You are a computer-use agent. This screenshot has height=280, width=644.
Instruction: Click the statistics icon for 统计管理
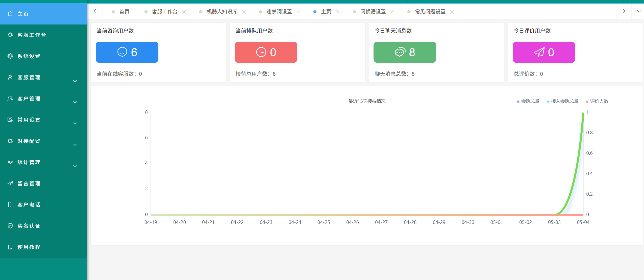[10, 162]
